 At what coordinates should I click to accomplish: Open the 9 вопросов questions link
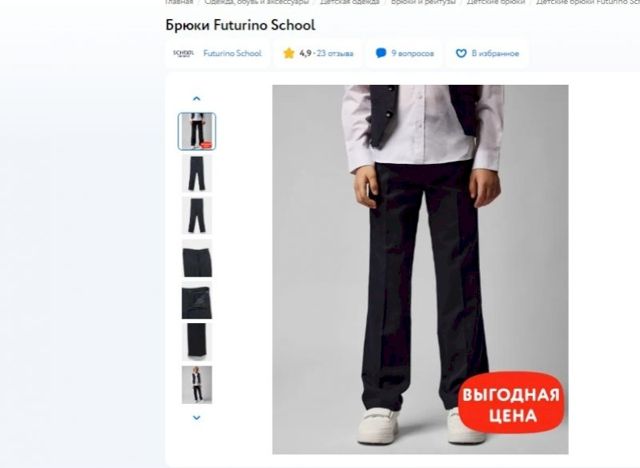[412, 53]
